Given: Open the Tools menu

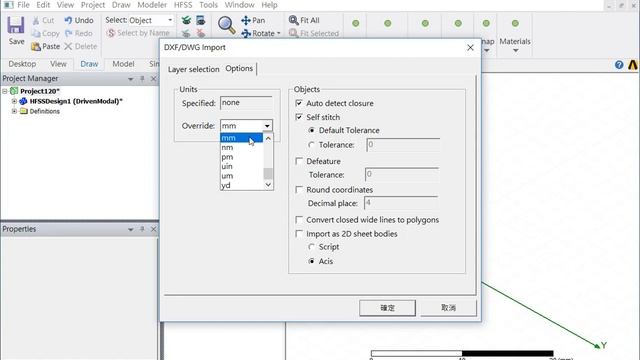Looking at the screenshot, I should point(208,5).
